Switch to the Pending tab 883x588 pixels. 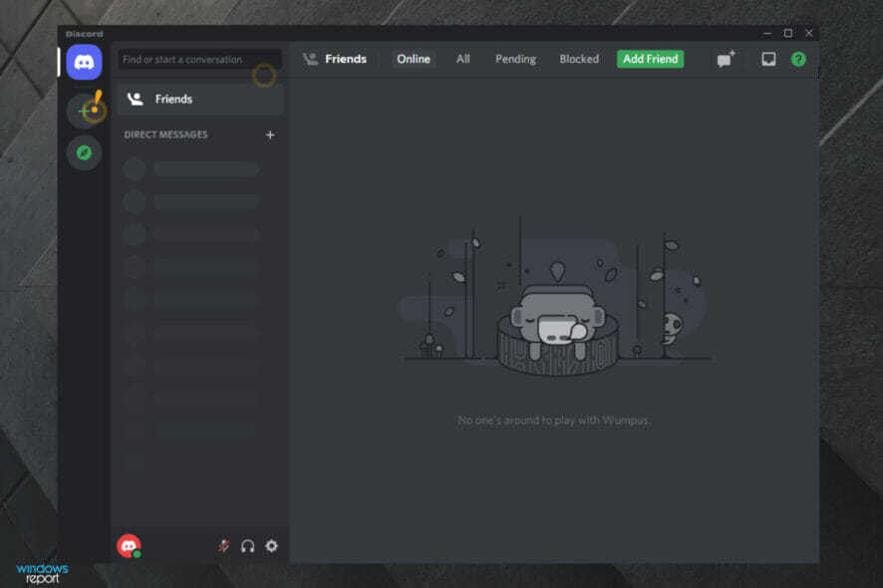515,59
